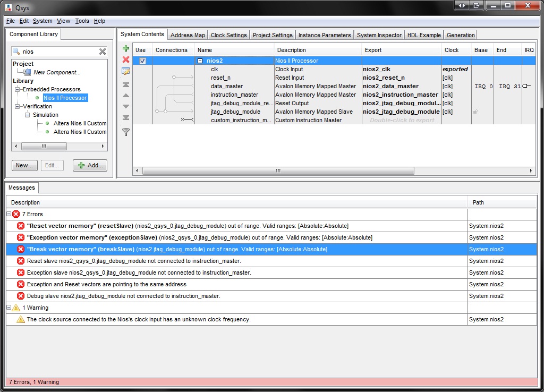Click the Break vector memory error icon
The image size is (544, 392).
[21, 249]
